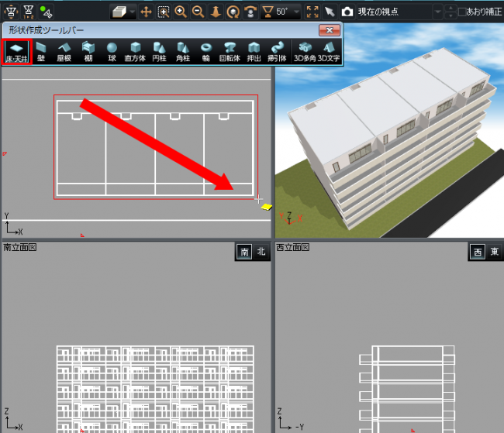Switch elevation view to 東 (east)
This screenshot has height=433, width=504.
[495, 252]
